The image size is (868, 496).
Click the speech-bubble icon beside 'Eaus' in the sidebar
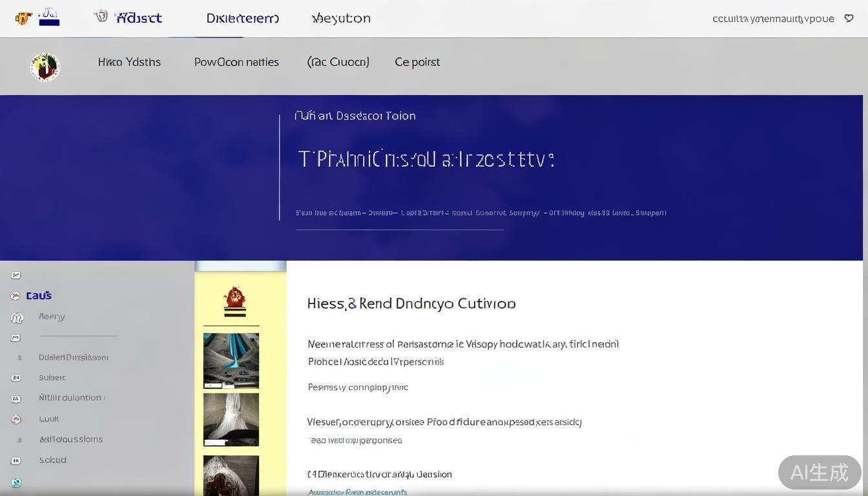click(15, 296)
